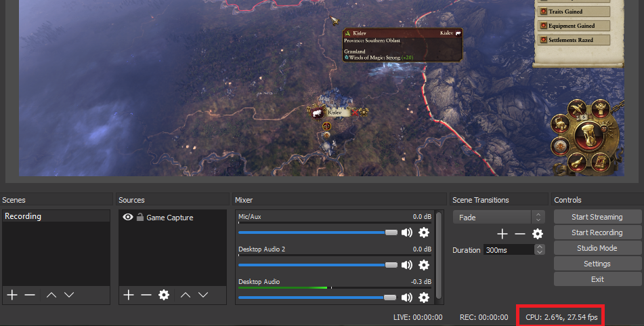Add a new source with plus icon
The height and width of the screenshot is (326, 644).
click(x=129, y=295)
